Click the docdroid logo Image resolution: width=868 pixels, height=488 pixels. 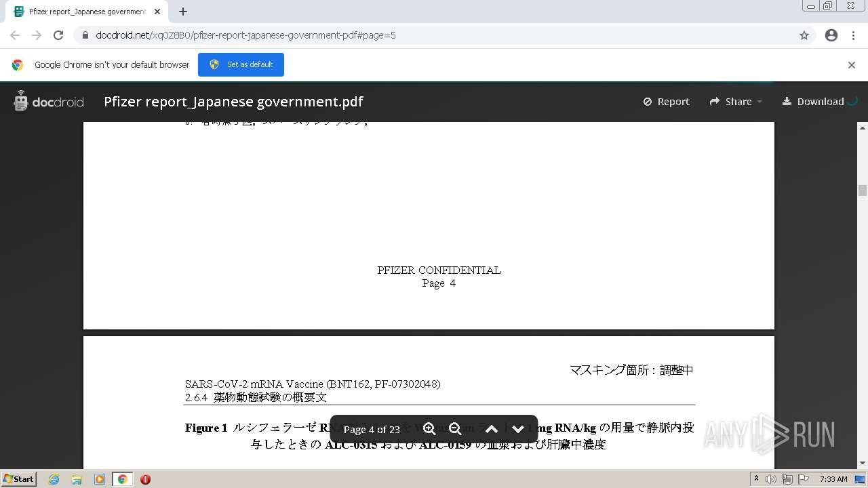[49, 102]
